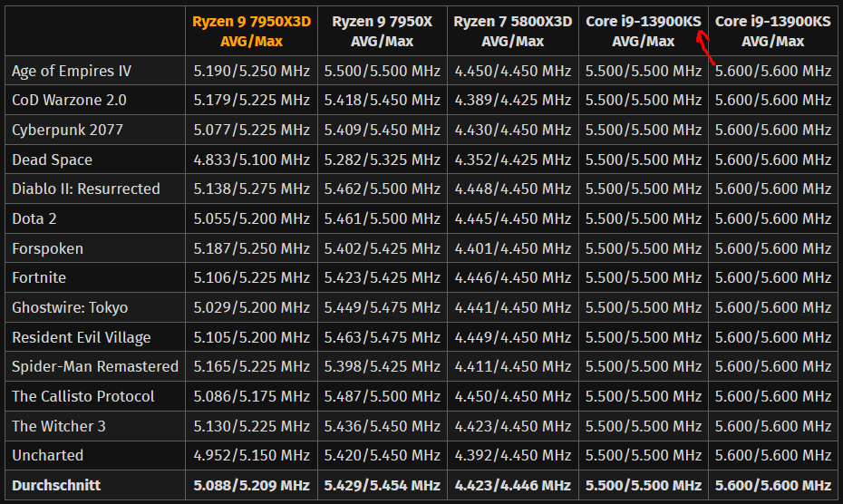Select the 5.402/5.425 MHz cell
Viewport: 843px width, 504px height.
[x=383, y=248]
